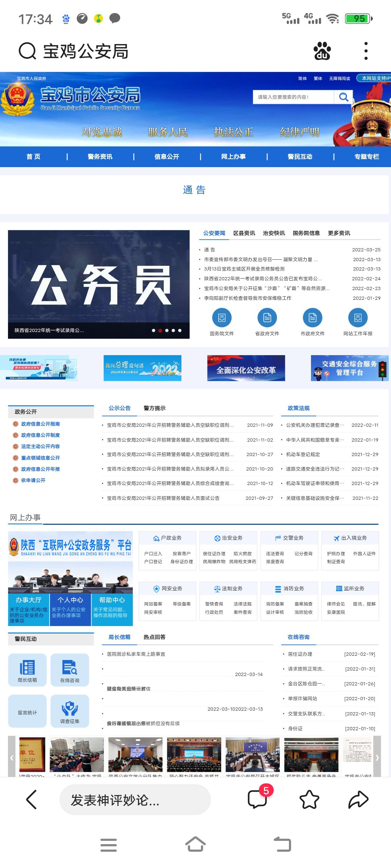Image resolution: width=391 pixels, height=868 pixels.
Task: Click the site search magnifier button
Action: click(x=343, y=97)
